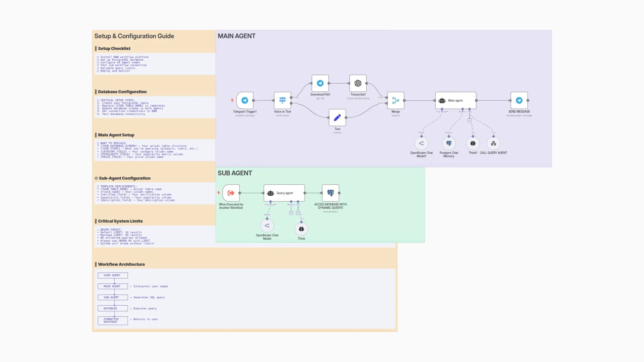
Task: Click the Workflow Architecture heading
Action: [120, 264]
